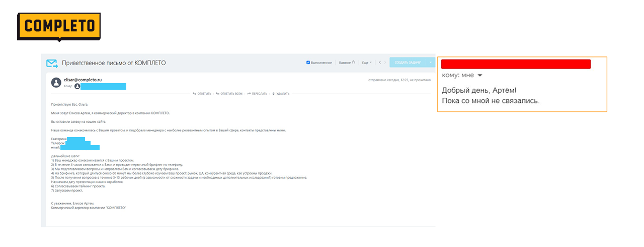Viewport: 644px width, 247px height.
Task: Uncheck the Выполненное checkbox
Action: click(308, 63)
